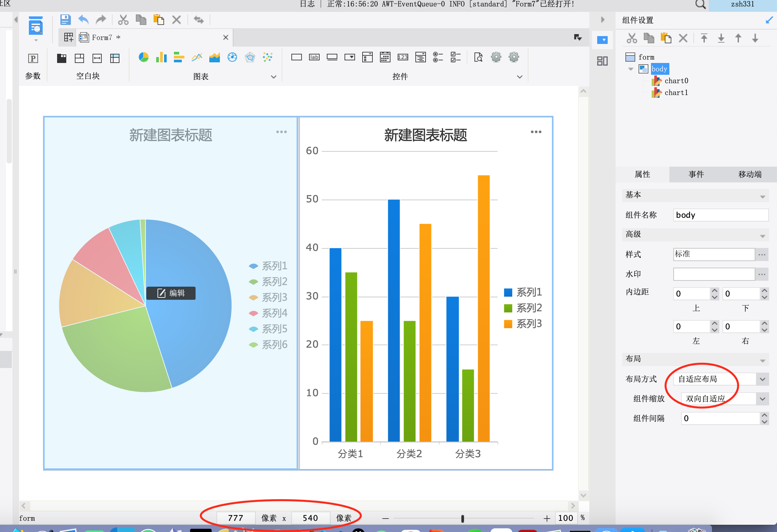
Task: Collapse the 布局 section
Action: pyautogui.click(x=762, y=361)
